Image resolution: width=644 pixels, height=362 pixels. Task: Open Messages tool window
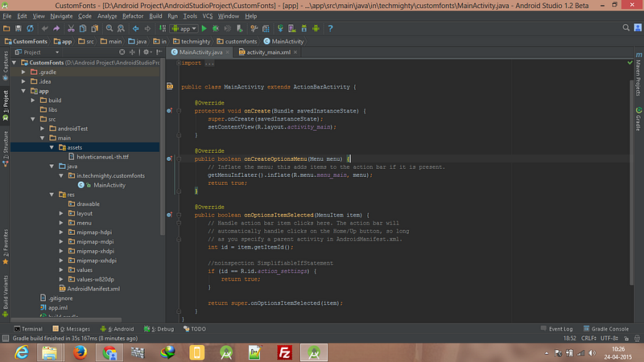72,329
